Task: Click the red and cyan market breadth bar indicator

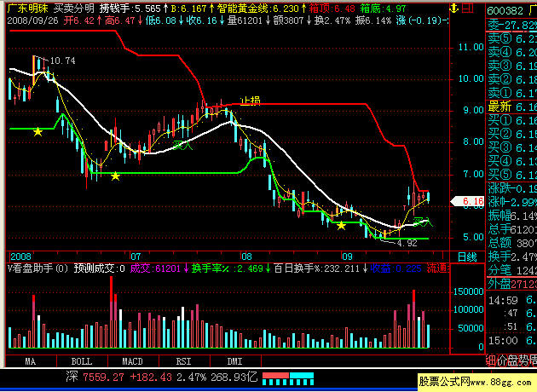Action: click(x=288, y=379)
